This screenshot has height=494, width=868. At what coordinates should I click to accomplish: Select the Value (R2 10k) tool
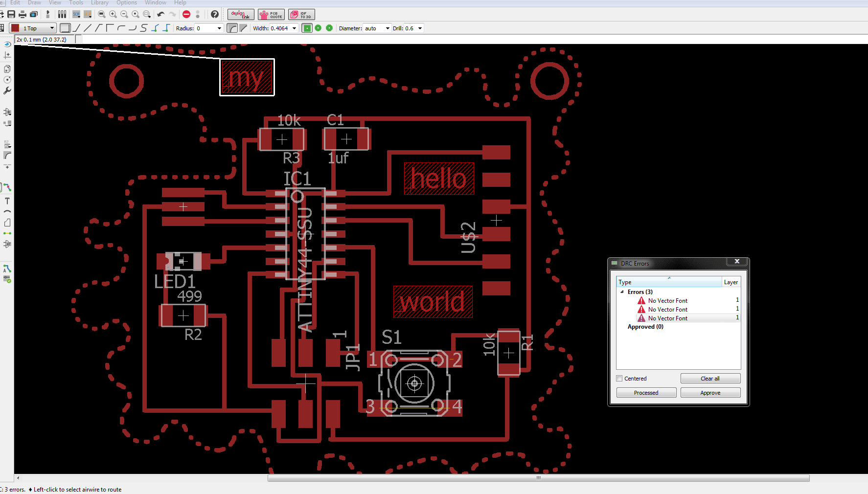point(7,144)
